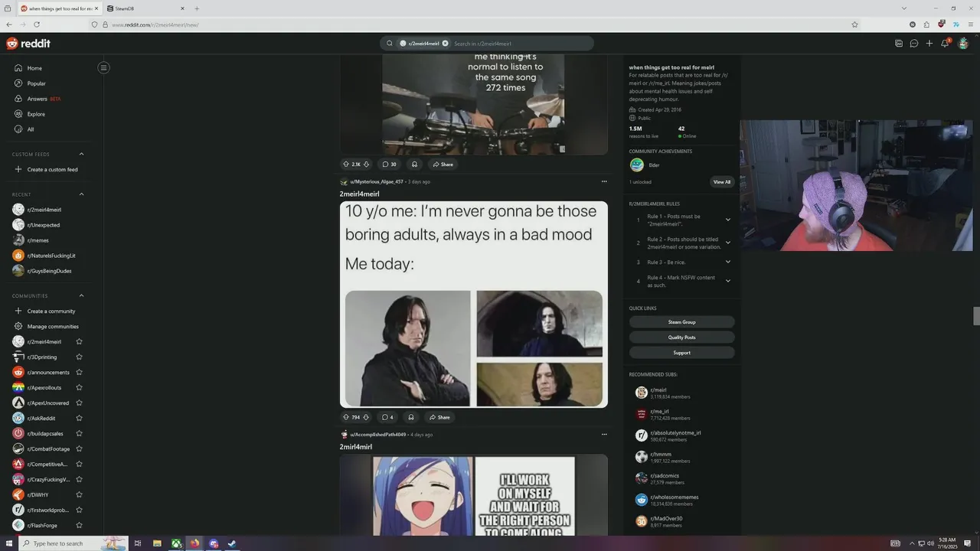Click Create a community
Screen dimensions: 980x551
pyautogui.click(x=51, y=311)
